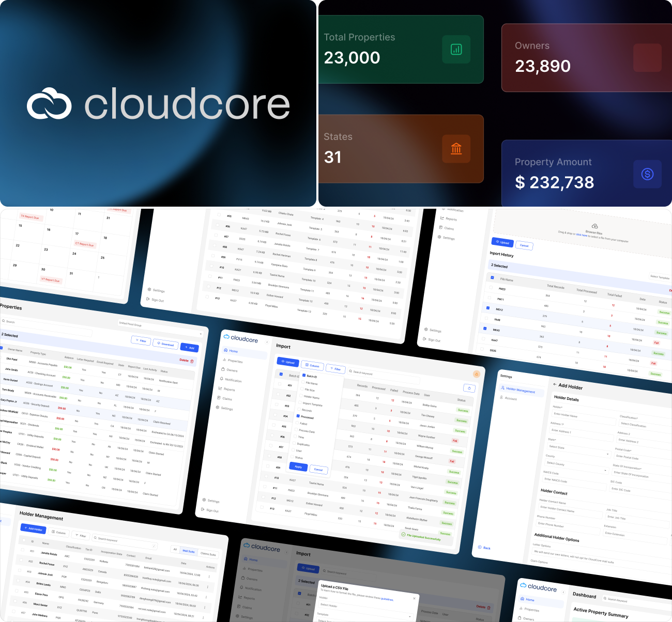Open the Filter button in Holder Management
The height and width of the screenshot is (622, 672).
pos(80,536)
